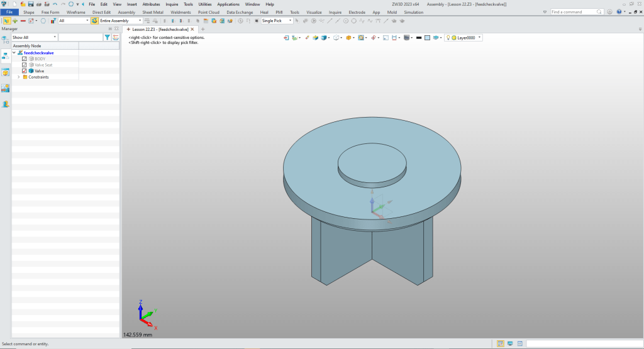Open the Sheet Metal ribbon tab
The width and height of the screenshot is (644, 349).
(x=152, y=12)
